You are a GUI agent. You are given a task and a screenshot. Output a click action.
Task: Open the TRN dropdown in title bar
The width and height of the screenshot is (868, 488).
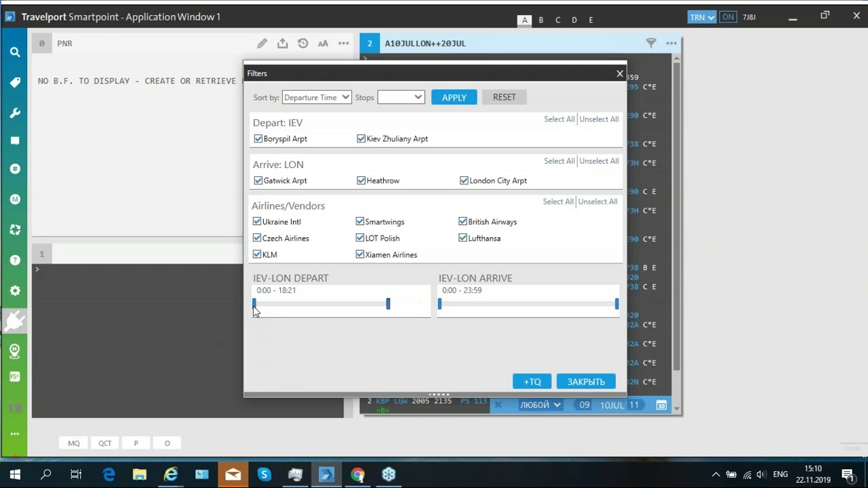[702, 17]
